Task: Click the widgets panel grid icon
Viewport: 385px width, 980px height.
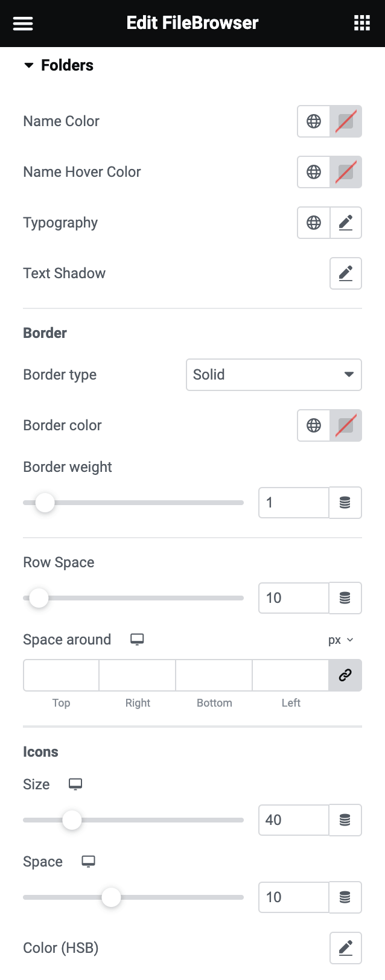Action: (x=361, y=23)
